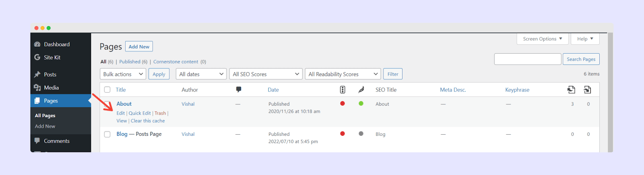
Task: Open the Bulk actions dropdown
Action: click(x=123, y=74)
